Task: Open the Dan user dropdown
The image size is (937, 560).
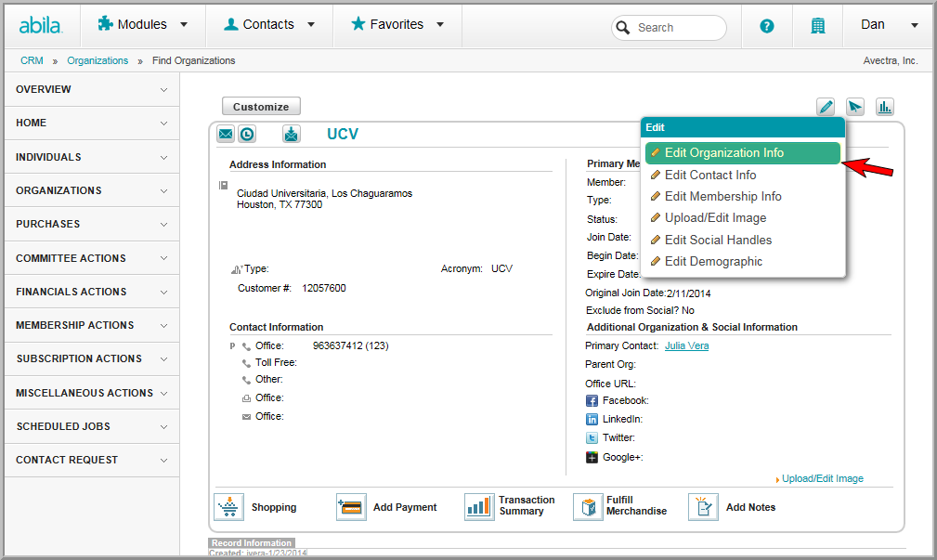Action: (x=889, y=24)
